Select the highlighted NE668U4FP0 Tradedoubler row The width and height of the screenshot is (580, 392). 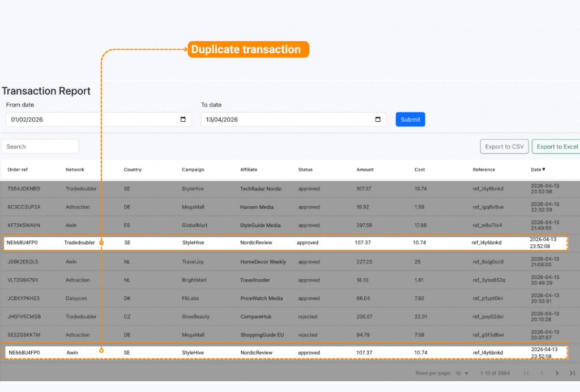tap(283, 242)
